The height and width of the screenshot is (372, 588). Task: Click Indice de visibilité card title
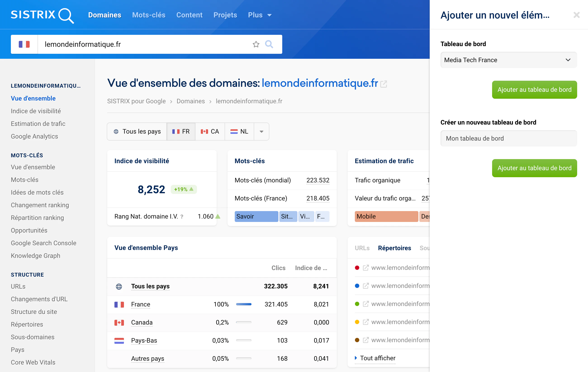[142, 161]
